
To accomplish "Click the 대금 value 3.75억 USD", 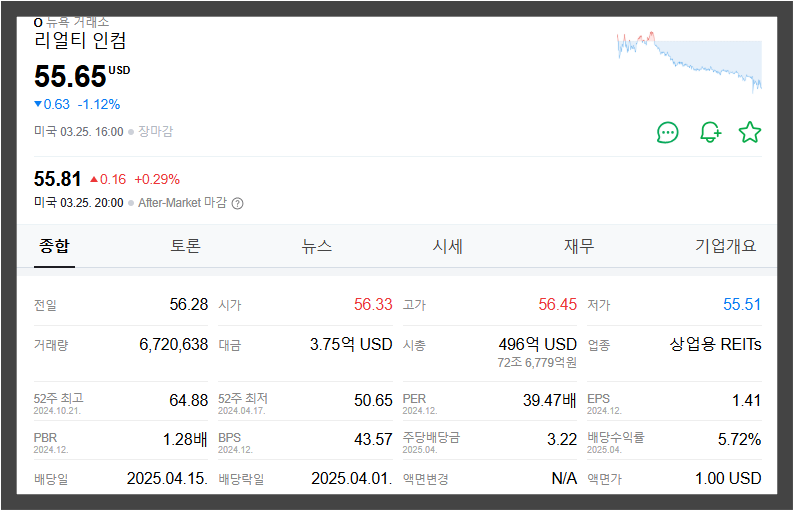I will tap(351, 344).
